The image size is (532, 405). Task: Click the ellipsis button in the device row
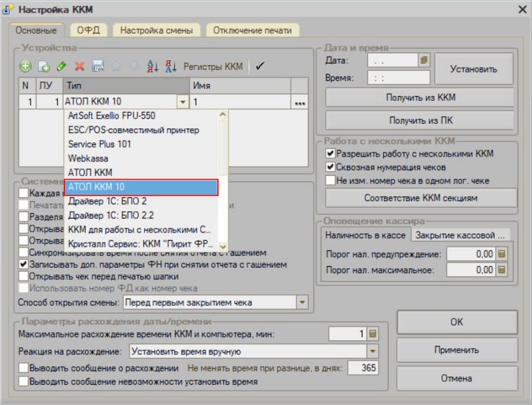tap(300, 102)
